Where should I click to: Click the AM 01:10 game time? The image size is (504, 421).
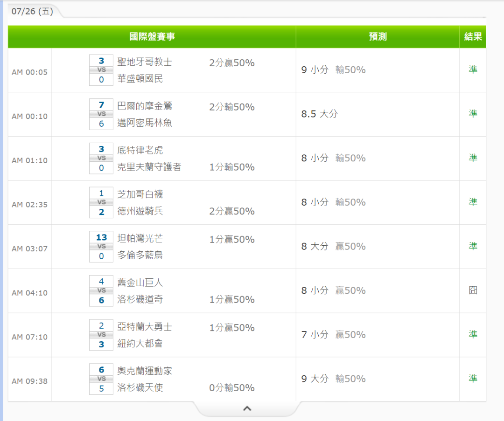(29, 160)
